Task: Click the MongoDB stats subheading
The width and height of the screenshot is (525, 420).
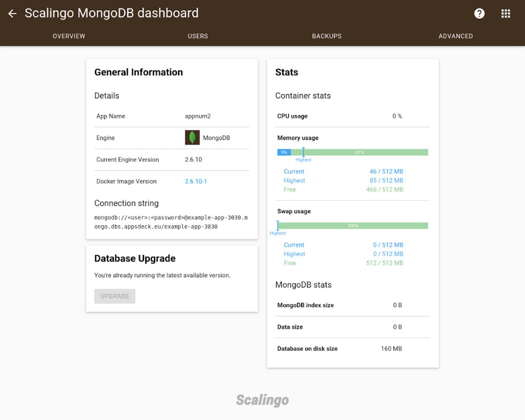Action: click(304, 285)
